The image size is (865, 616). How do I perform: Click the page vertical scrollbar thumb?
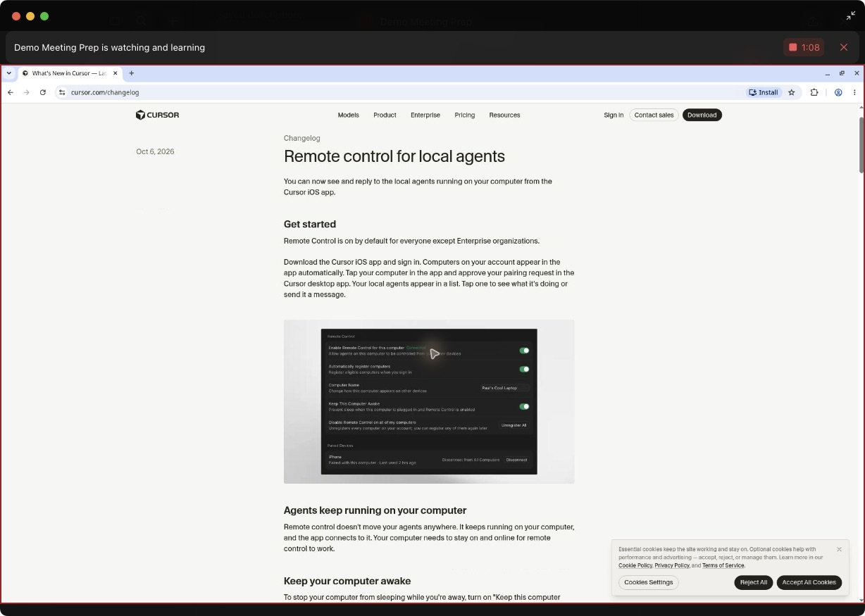(861, 144)
